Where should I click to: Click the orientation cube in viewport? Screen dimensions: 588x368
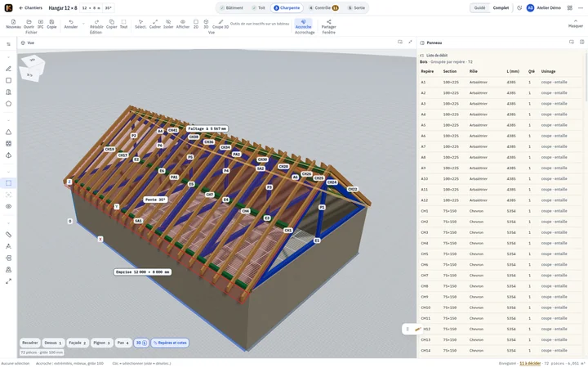[32, 68]
